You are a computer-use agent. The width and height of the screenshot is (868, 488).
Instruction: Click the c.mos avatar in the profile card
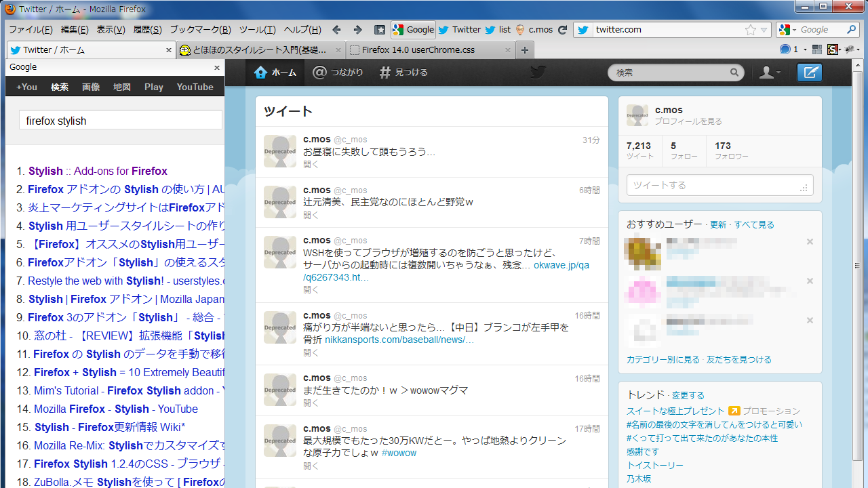(x=637, y=115)
